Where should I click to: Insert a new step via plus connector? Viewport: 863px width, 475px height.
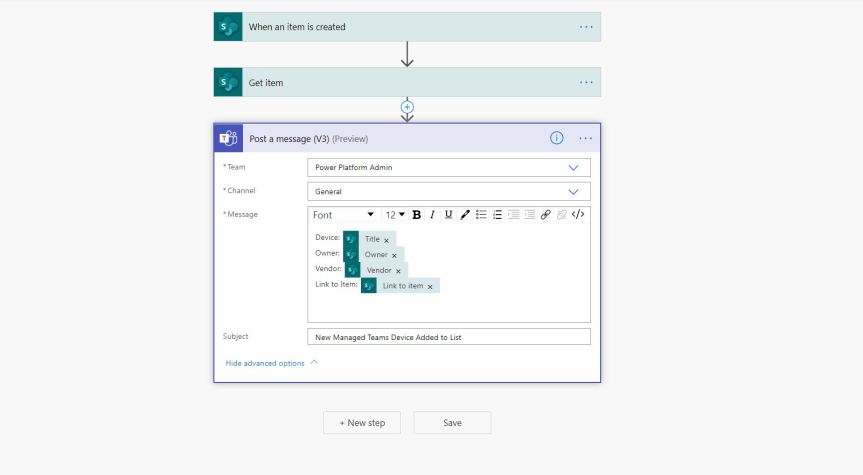(407, 106)
